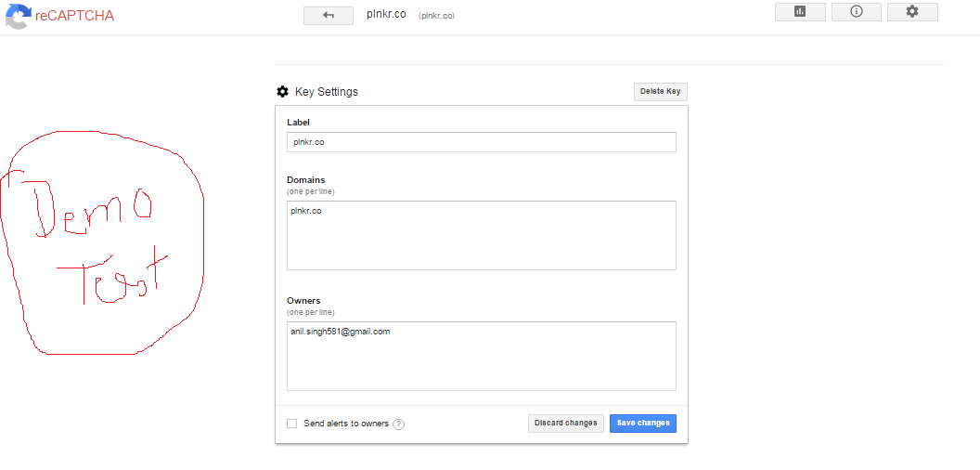
Task: Enable the Send alerts to owners checkbox
Action: [x=292, y=424]
